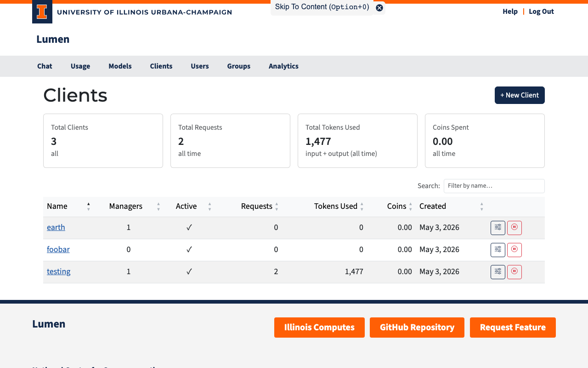Select the Total Tokens Used summary card
This screenshot has width=588, height=368.
tap(357, 141)
